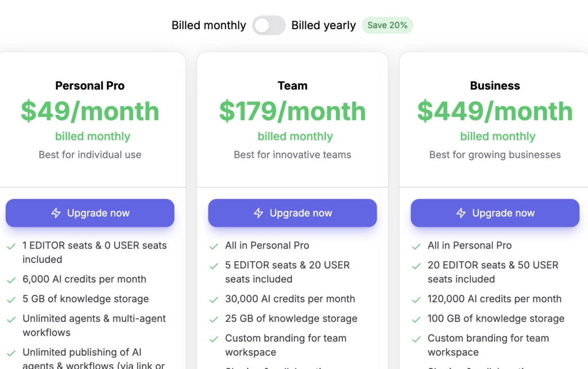Click checkmark beside Unlimited agents & multi-agent workflows
588x369 pixels.
(11, 319)
